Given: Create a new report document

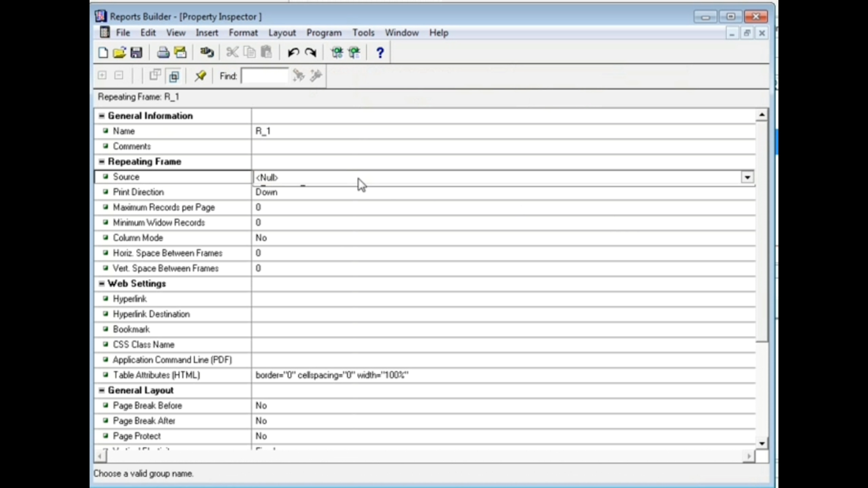Looking at the screenshot, I should (103, 52).
